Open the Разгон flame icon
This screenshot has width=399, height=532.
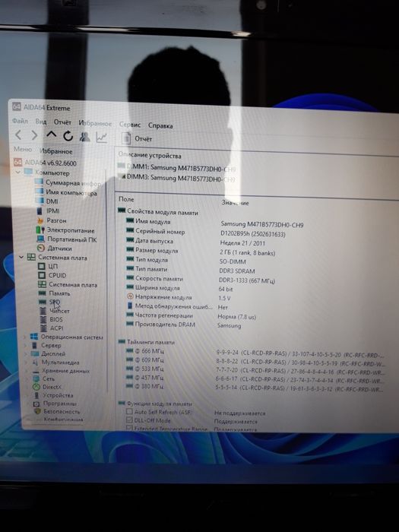(x=41, y=220)
